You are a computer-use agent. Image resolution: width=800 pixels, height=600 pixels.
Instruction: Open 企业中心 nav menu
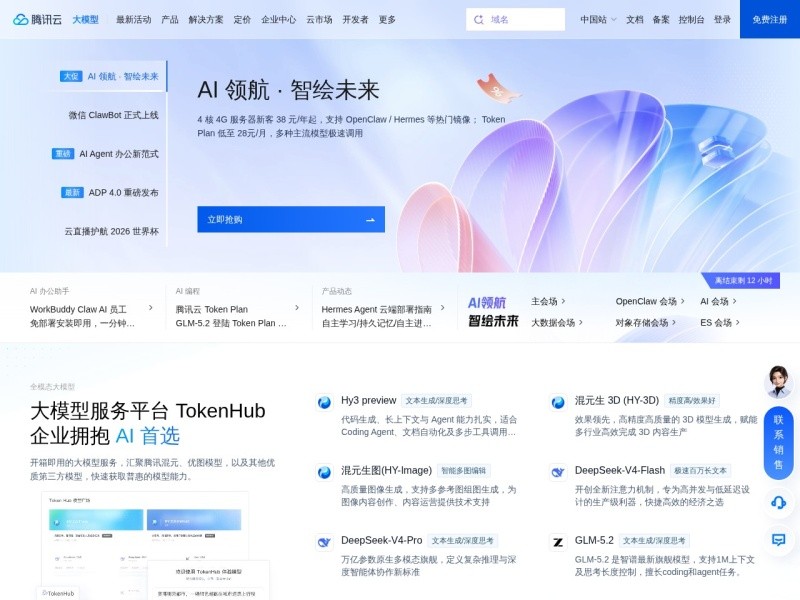tap(279, 19)
